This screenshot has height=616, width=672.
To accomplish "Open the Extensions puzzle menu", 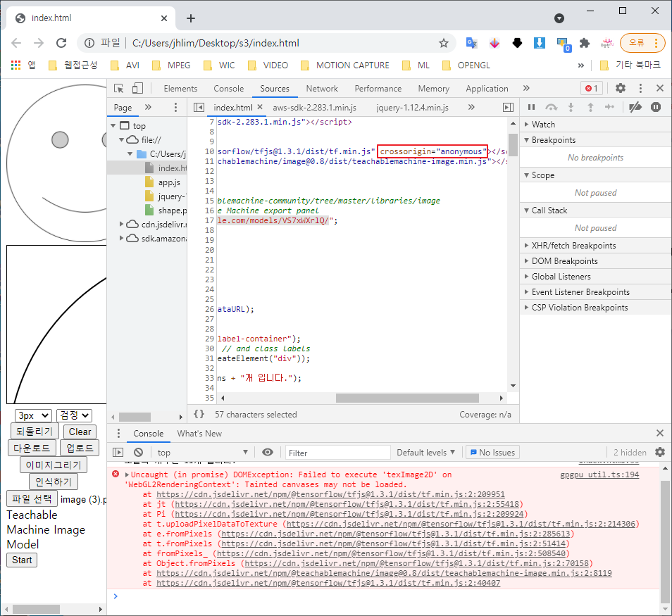I will coord(585,43).
